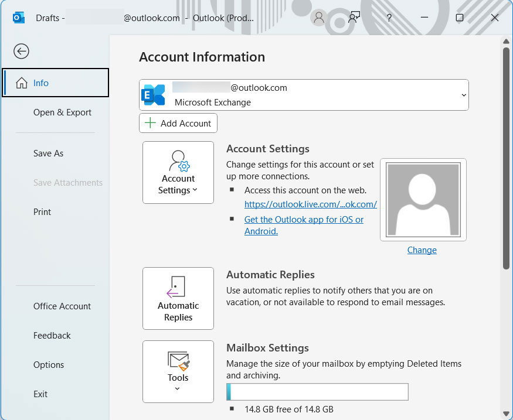This screenshot has width=513, height=420.
Task: Open the outlook.live.com web link
Action: (311, 204)
